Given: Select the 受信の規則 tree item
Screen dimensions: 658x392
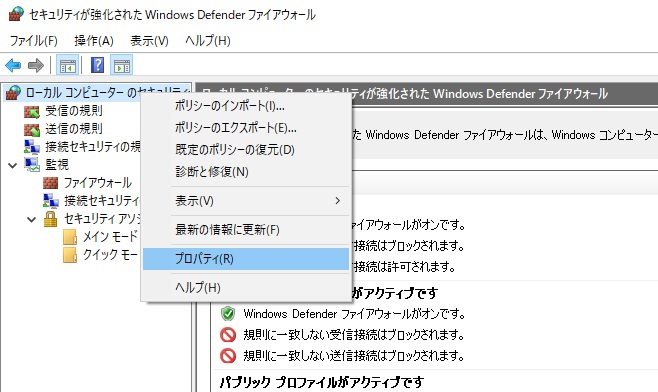Looking at the screenshot, I should (x=74, y=111).
